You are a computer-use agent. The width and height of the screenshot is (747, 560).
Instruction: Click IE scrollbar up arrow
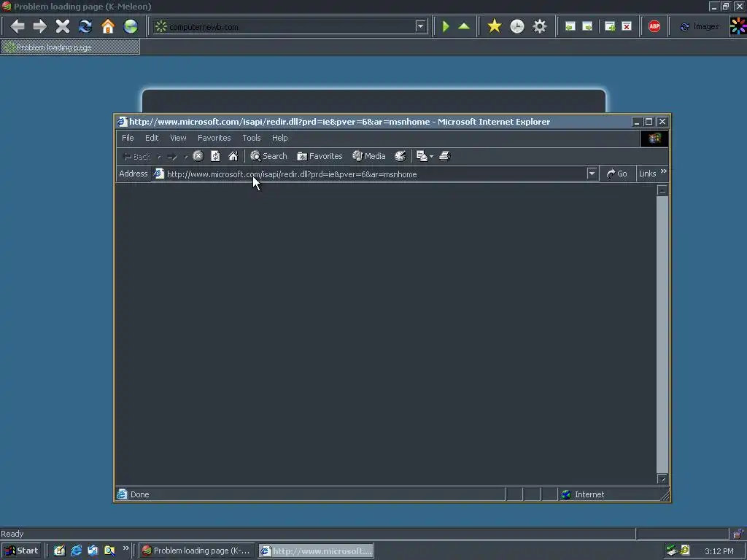pos(662,190)
